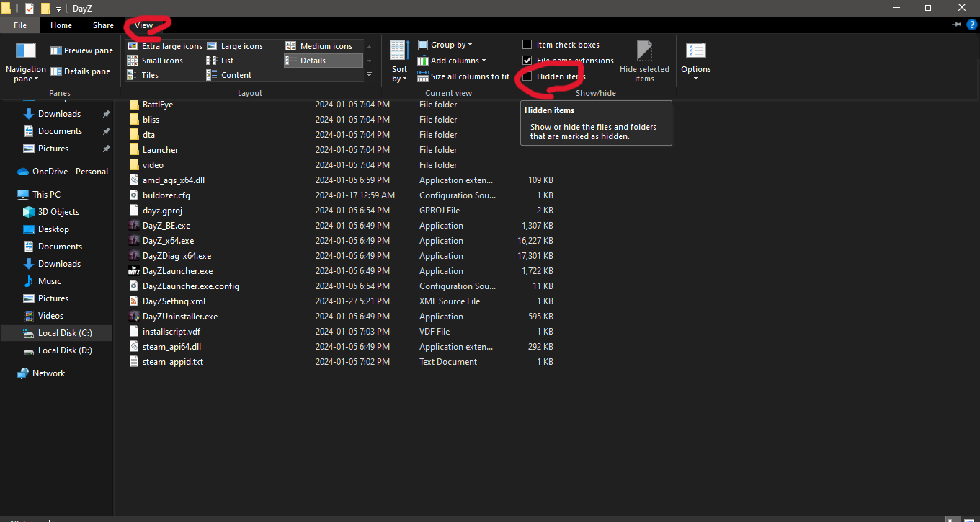Enable Item check boxes
The image size is (980, 522).
coord(527,45)
